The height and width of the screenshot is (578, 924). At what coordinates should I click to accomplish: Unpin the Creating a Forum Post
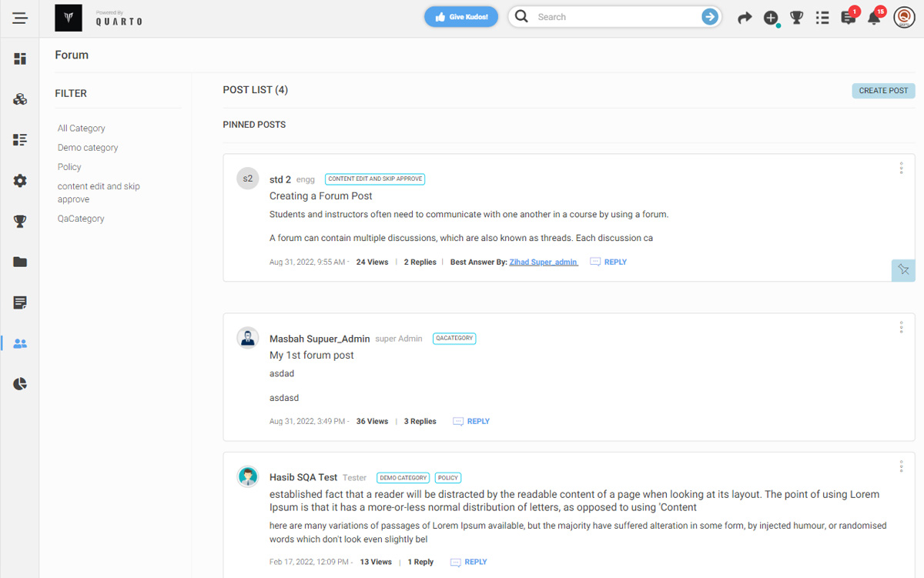click(x=903, y=270)
